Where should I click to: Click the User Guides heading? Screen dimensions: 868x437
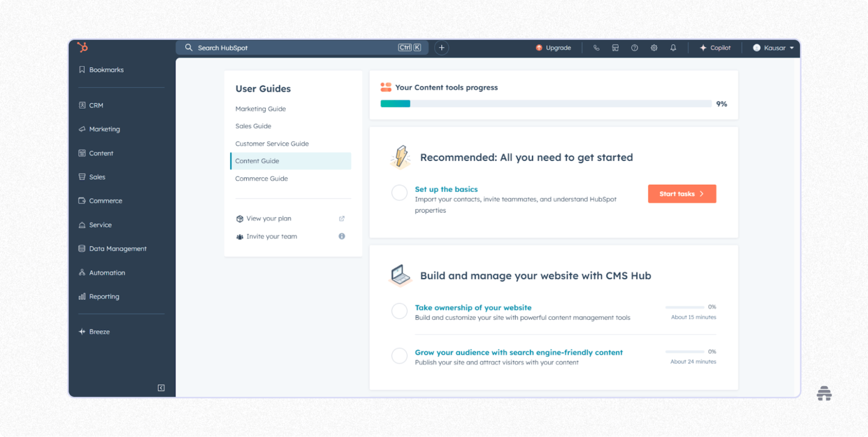pyautogui.click(x=263, y=89)
